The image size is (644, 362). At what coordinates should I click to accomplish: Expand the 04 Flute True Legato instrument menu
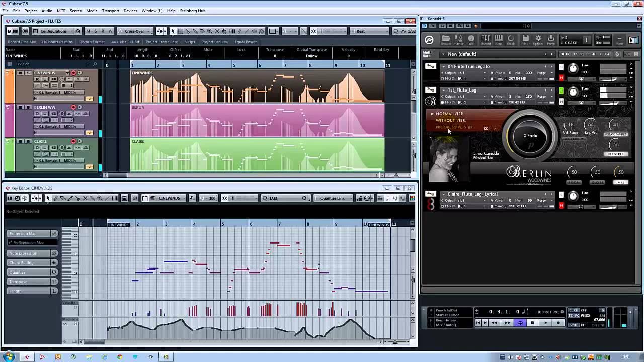tap(443, 66)
